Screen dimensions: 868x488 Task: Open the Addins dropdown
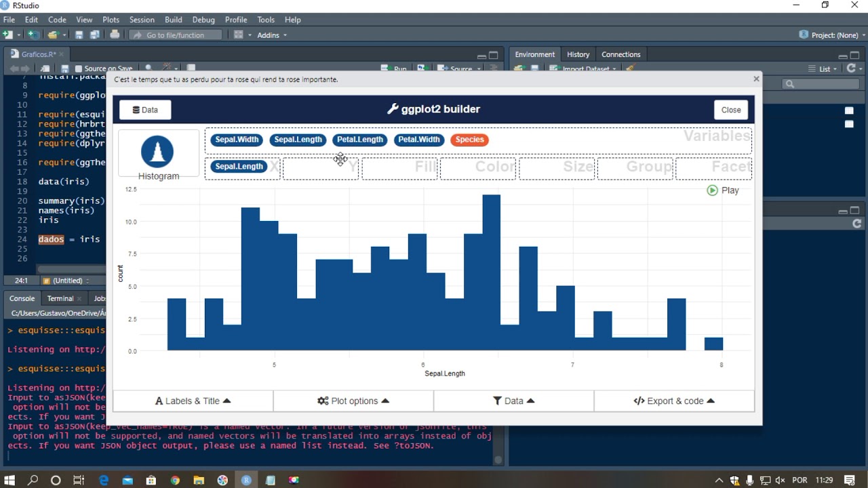click(x=272, y=35)
